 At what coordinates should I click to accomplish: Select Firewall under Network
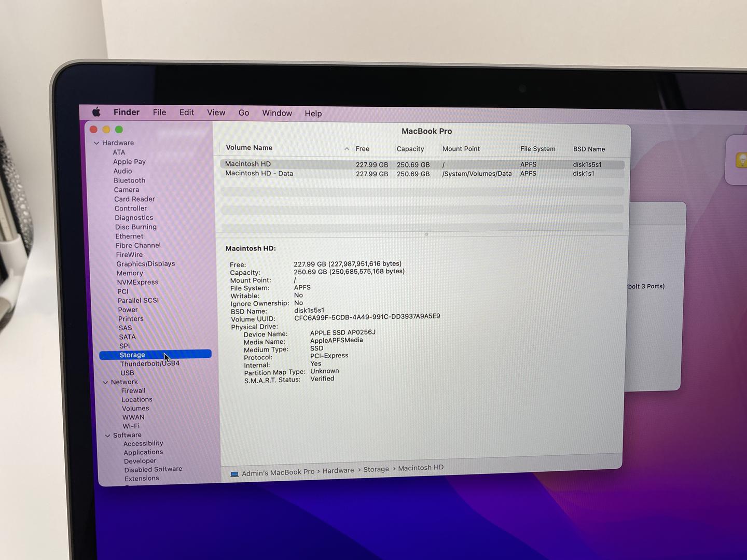[x=133, y=390]
